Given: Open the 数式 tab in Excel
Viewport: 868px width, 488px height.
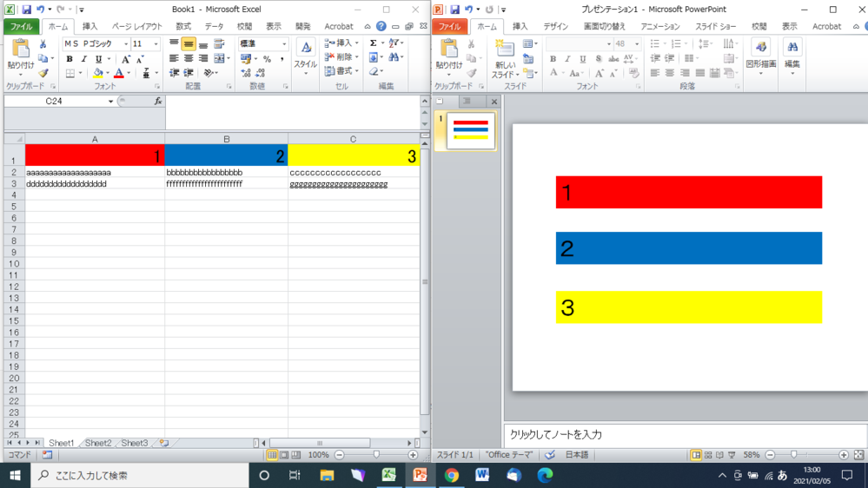Looking at the screenshot, I should coord(183,27).
